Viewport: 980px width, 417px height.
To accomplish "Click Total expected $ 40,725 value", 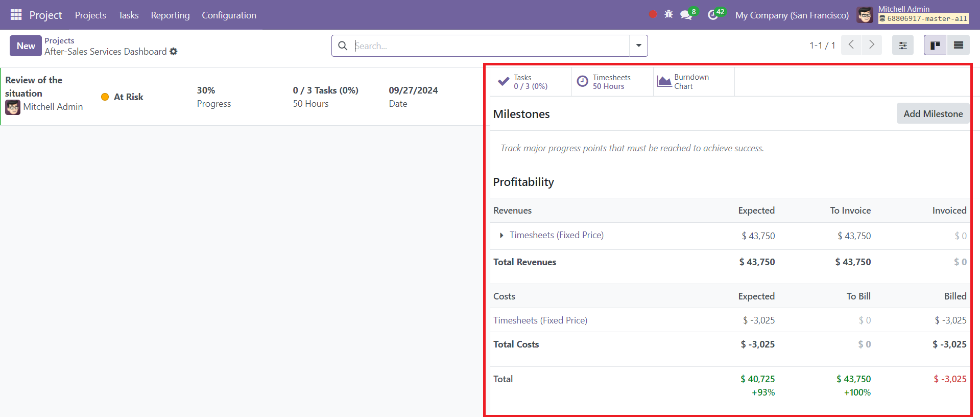I will [757, 379].
